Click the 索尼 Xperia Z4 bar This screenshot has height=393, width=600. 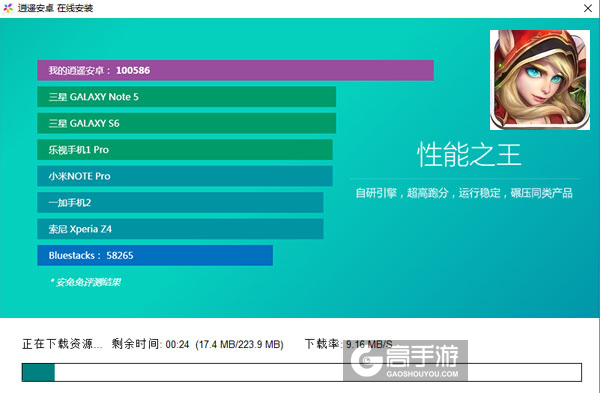[180, 229]
